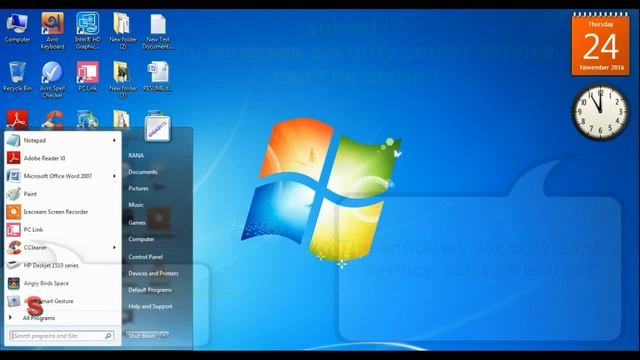The width and height of the screenshot is (640, 360).
Task: Open Help and Support from Start menu
Action: click(150, 306)
